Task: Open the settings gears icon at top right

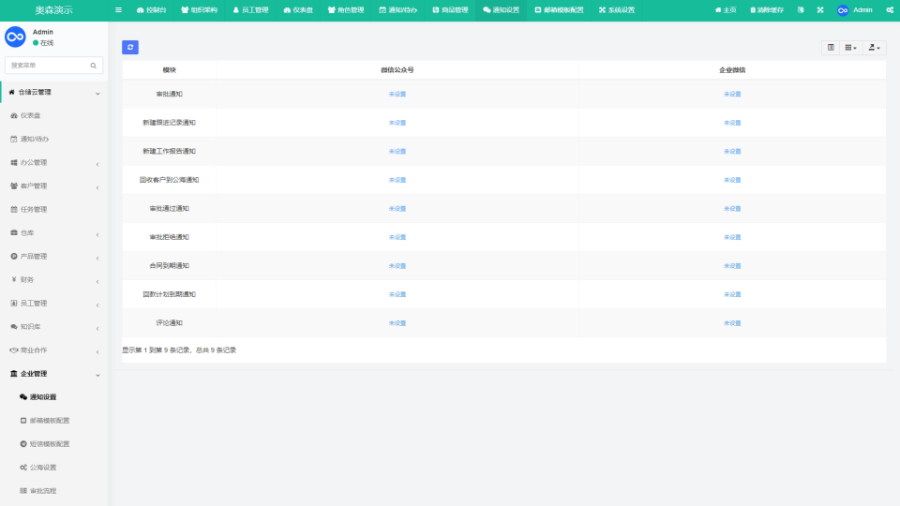Action: [889, 10]
